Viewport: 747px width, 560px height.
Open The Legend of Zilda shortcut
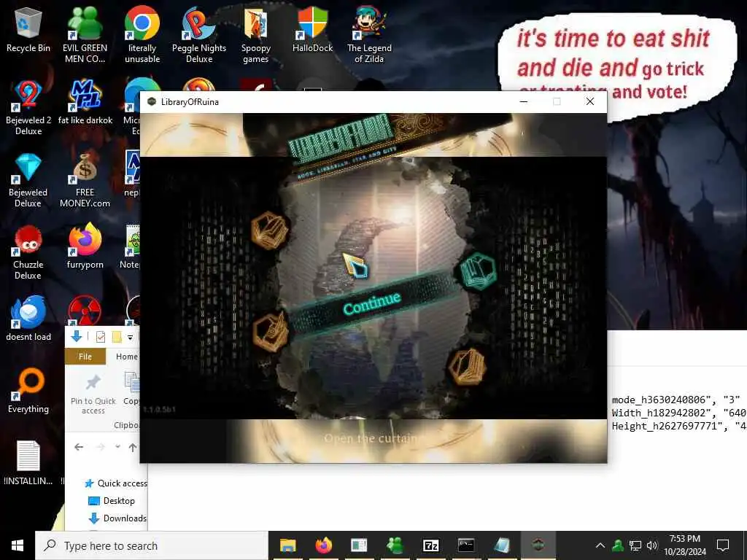pyautogui.click(x=369, y=36)
